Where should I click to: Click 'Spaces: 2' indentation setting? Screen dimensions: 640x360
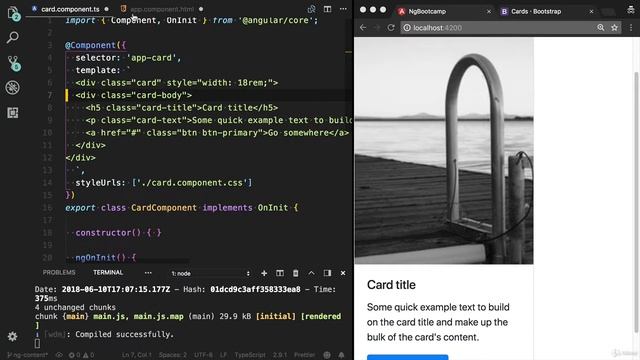tap(173, 355)
